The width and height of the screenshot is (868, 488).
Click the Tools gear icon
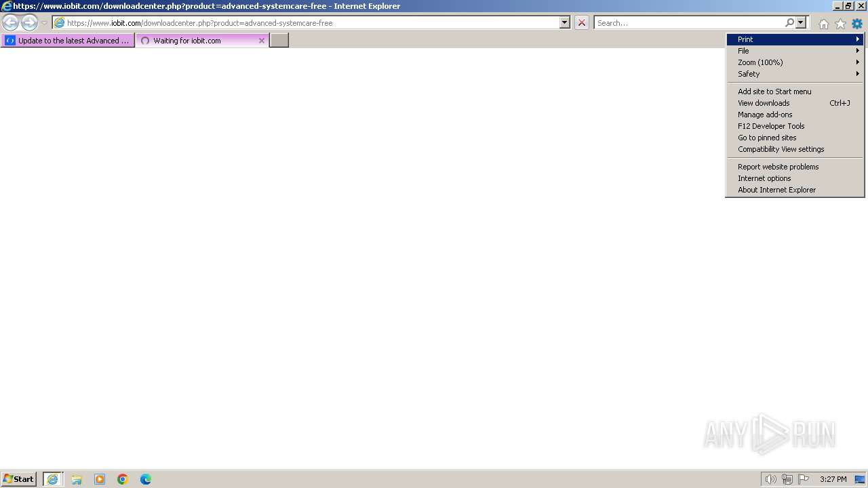tap(857, 24)
